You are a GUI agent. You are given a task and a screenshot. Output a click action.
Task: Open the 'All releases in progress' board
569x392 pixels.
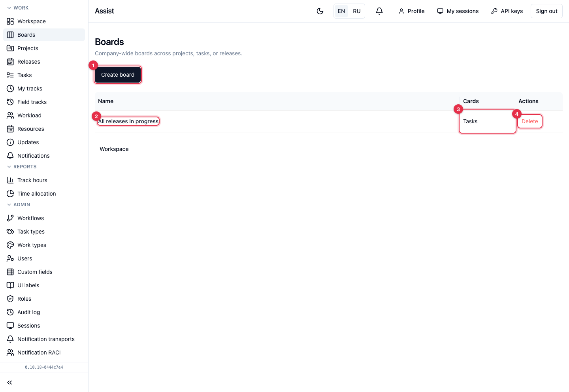coord(128,121)
